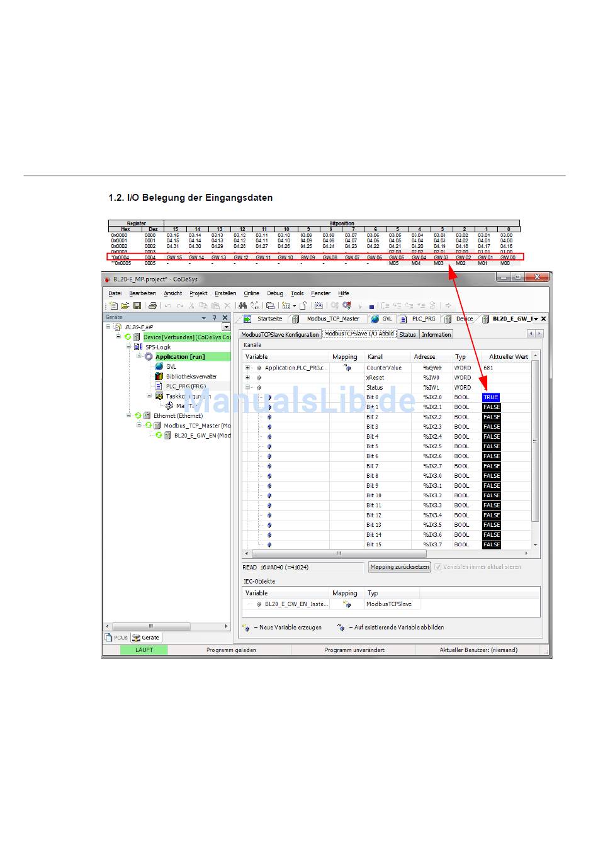Collapse the BL20-E_MP project root node
The width and height of the screenshot is (598, 868).
(108, 327)
